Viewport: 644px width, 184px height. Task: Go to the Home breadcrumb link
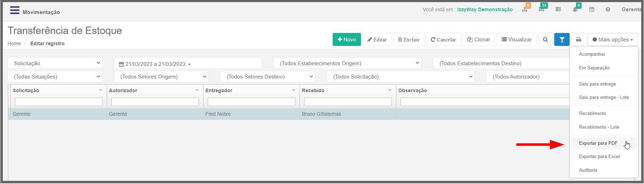14,43
